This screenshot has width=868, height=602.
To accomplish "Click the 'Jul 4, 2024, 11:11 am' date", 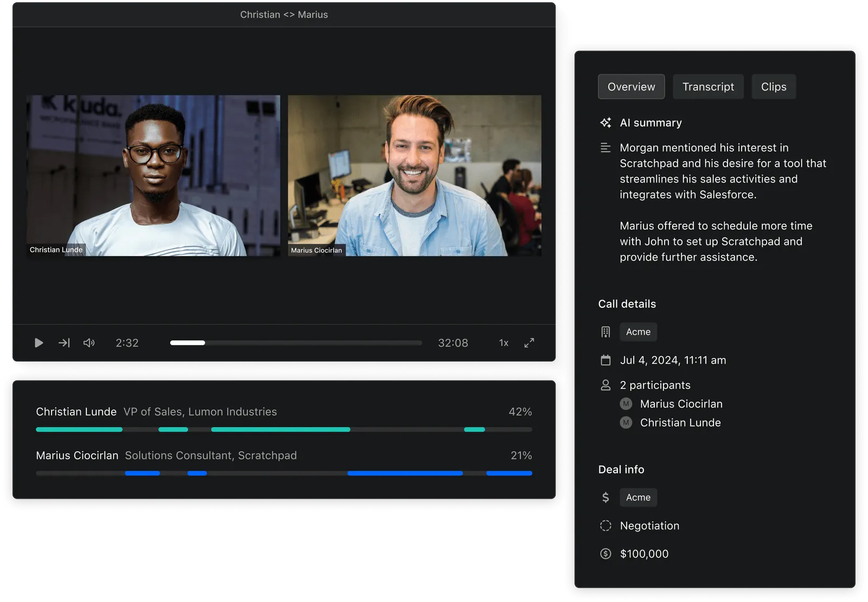I will coord(673,360).
